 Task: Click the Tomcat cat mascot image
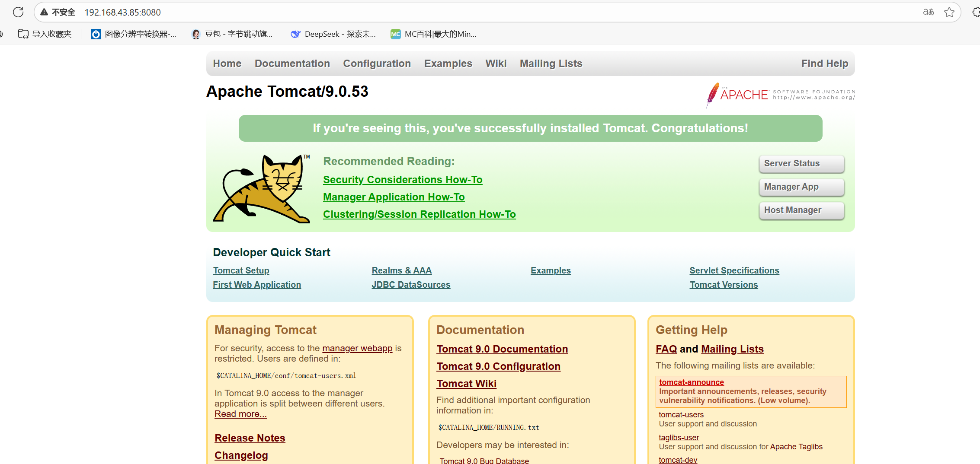pyautogui.click(x=262, y=188)
